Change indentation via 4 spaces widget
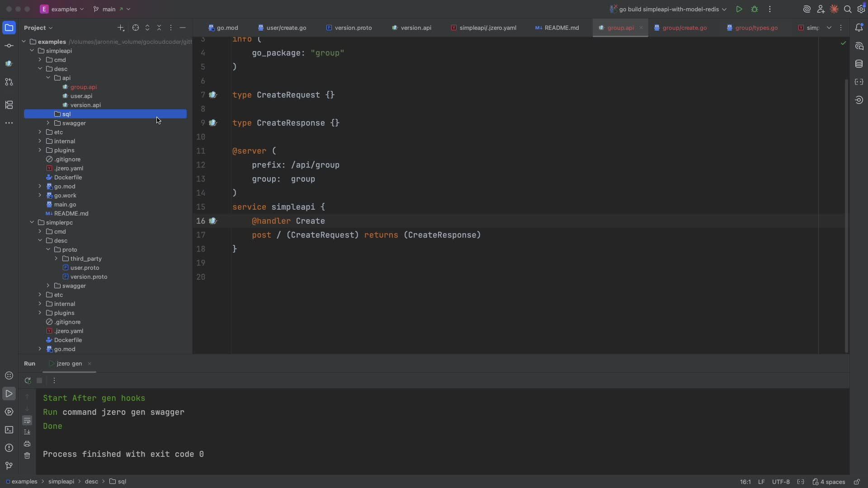The width and height of the screenshot is (868, 488). click(829, 482)
